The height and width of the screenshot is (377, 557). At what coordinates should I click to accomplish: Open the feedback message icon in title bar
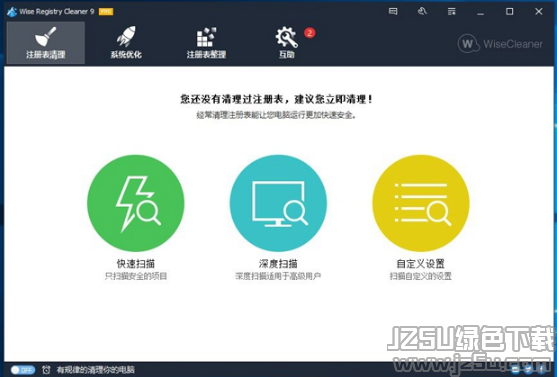click(x=393, y=11)
